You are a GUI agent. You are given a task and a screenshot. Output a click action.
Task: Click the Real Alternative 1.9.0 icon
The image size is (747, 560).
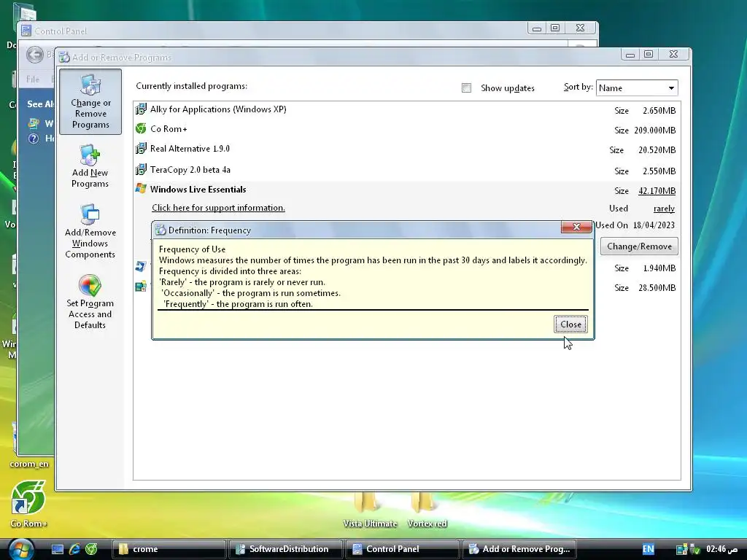coord(141,149)
